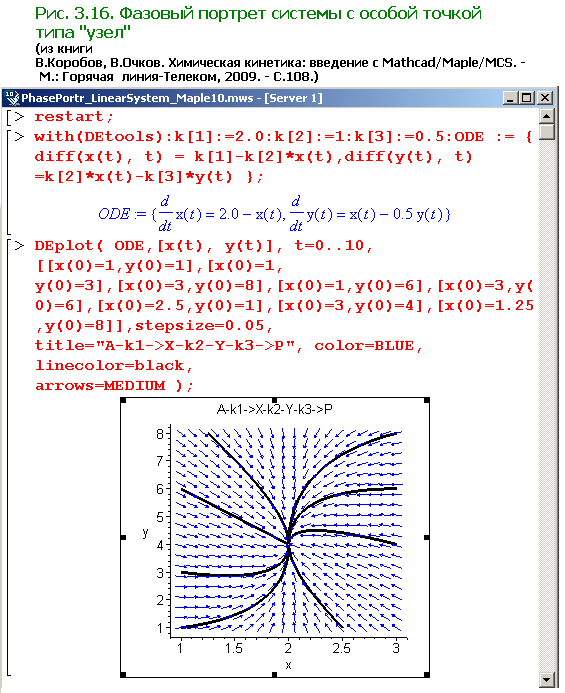Maximize the PhasePortr worksheet window
This screenshot has width=565, height=693.
[527, 98]
